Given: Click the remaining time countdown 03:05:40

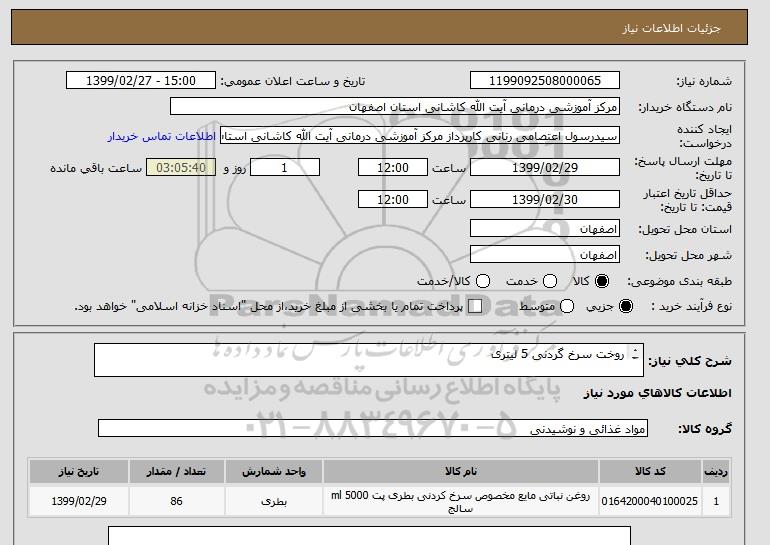Looking at the screenshot, I should [181, 167].
